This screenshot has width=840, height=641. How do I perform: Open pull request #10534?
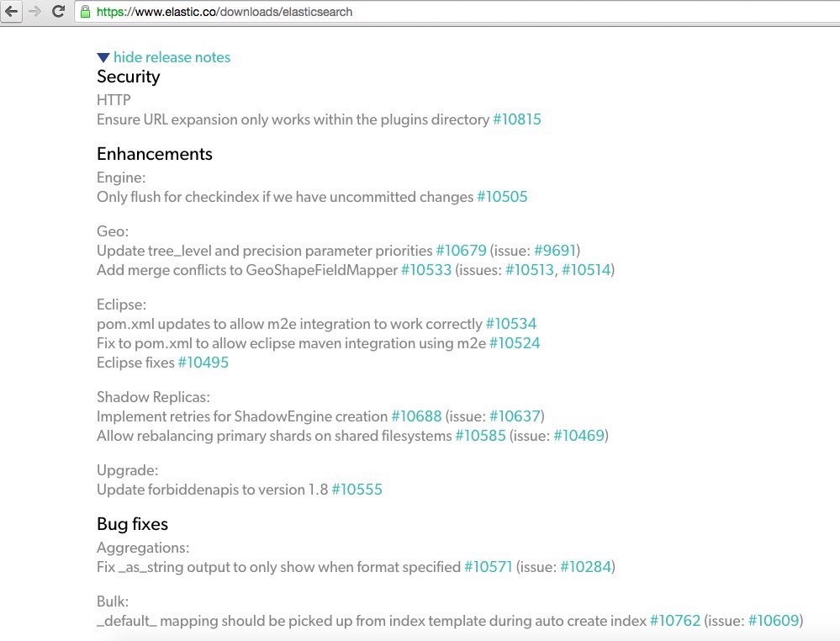511,324
